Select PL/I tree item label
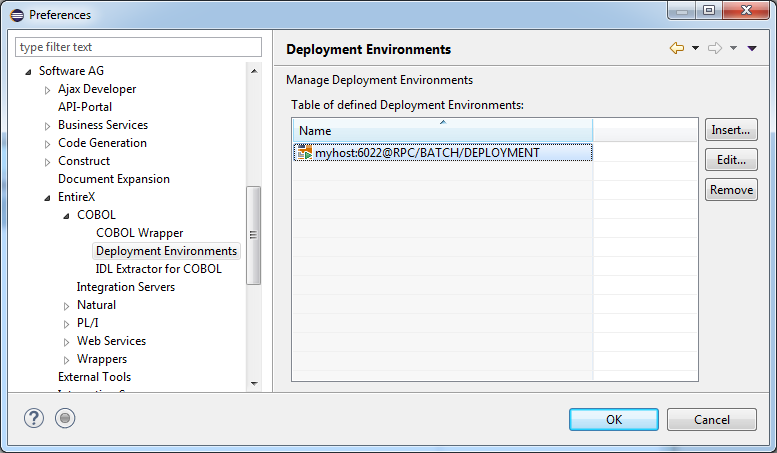 87,323
